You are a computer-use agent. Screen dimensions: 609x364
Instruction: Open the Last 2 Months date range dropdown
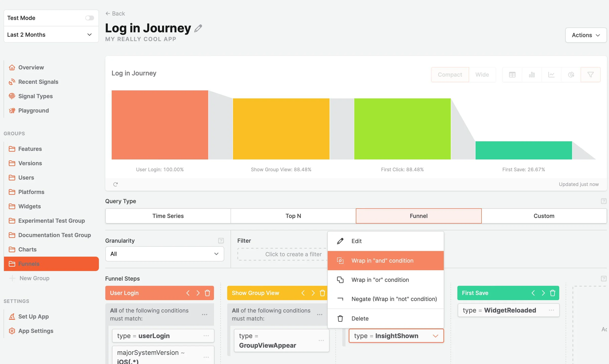pyautogui.click(x=51, y=34)
